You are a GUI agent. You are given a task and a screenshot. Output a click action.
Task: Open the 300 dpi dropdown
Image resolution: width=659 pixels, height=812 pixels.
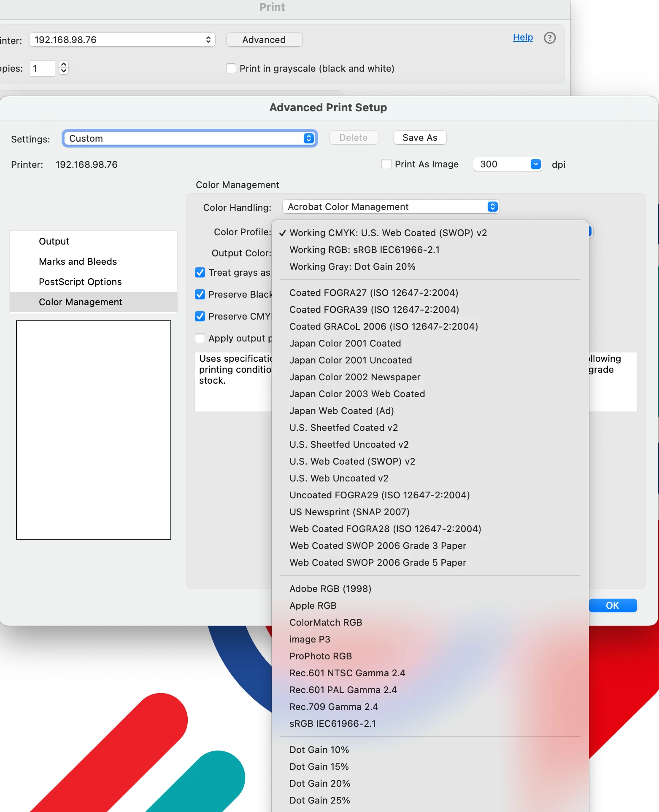point(508,164)
